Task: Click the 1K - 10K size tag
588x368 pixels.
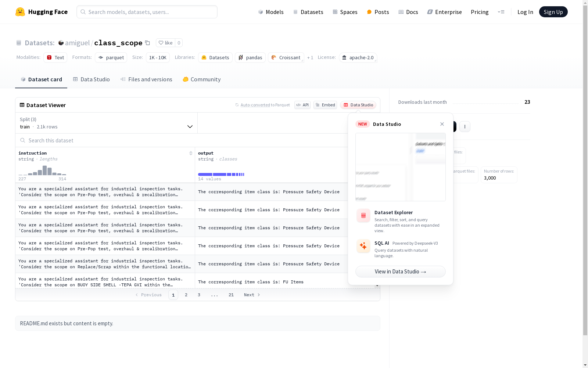Action: pyautogui.click(x=158, y=57)
